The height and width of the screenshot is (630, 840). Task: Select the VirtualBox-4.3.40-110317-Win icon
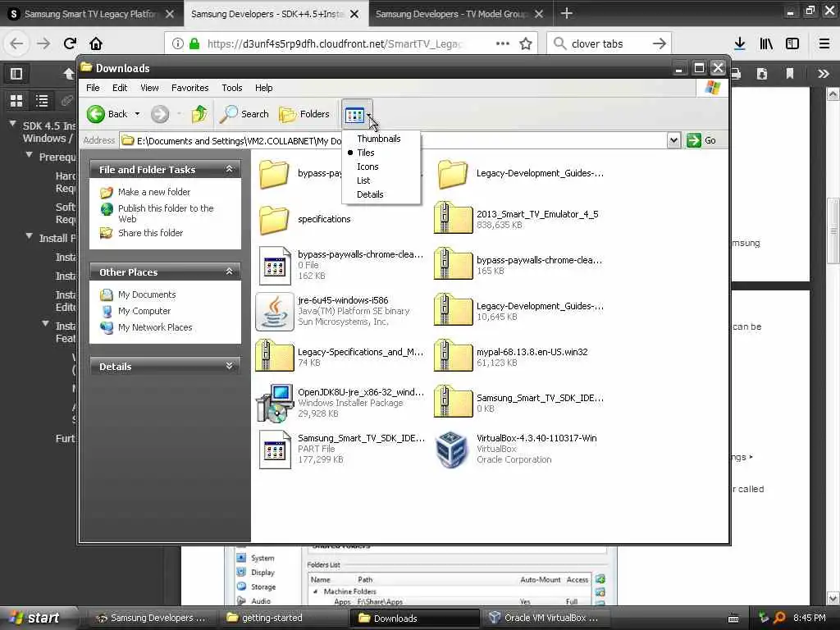(x=452, y=449)
